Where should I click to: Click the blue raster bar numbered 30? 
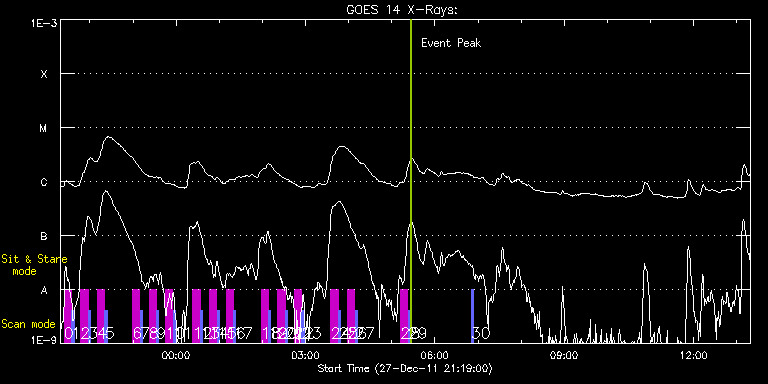473,316
